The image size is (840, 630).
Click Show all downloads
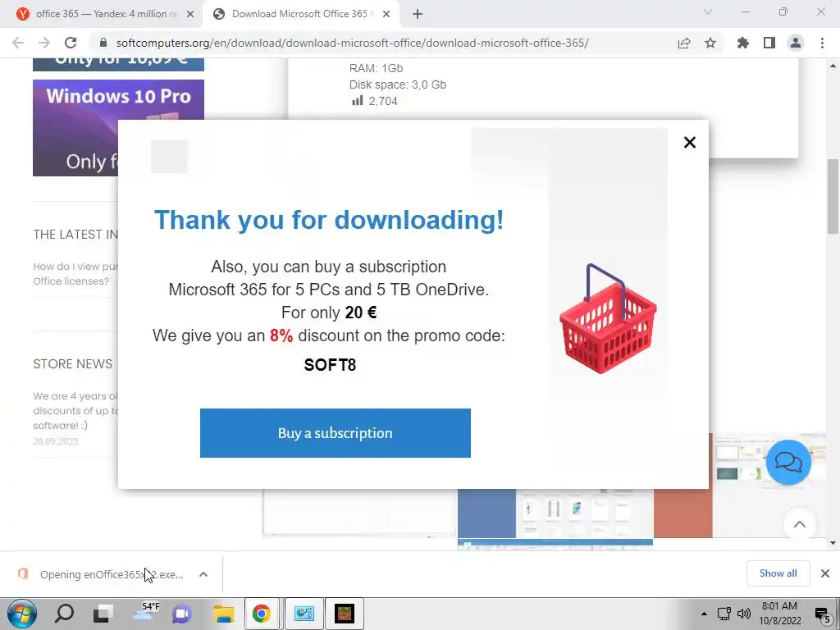click(x=778, y=573)
